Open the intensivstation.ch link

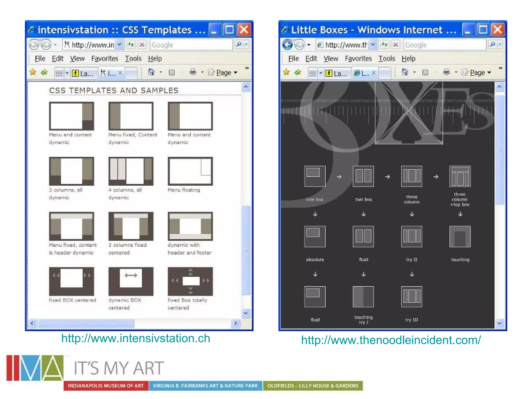click(136, 338)
